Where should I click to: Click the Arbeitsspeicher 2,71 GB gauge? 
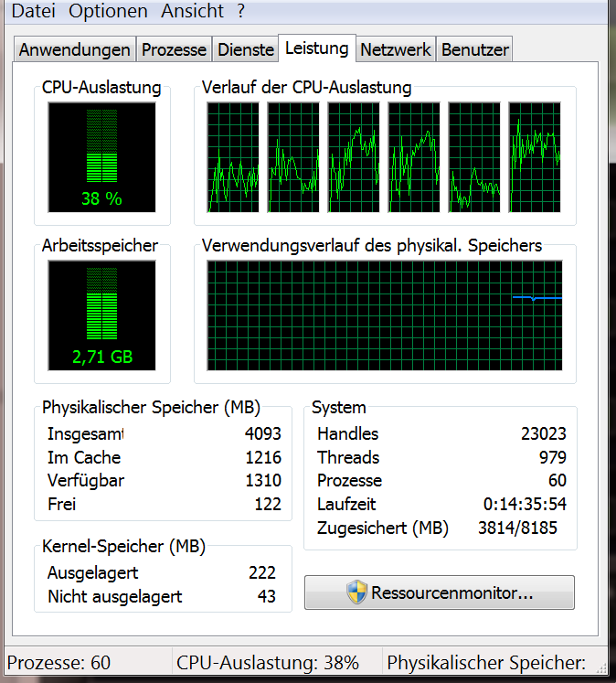(x=101, y=315)
